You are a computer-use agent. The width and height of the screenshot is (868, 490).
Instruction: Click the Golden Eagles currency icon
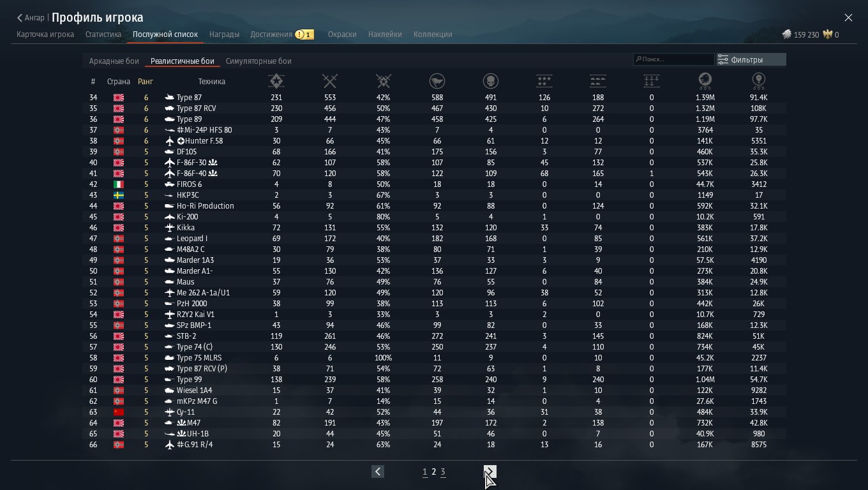click(x=828, y=34)
